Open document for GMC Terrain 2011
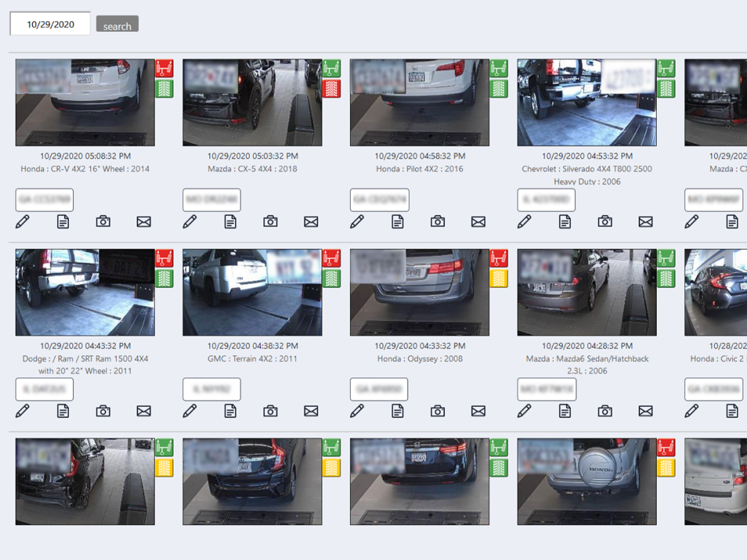Screen dimensions: 747x560 [x=230, y=411]
